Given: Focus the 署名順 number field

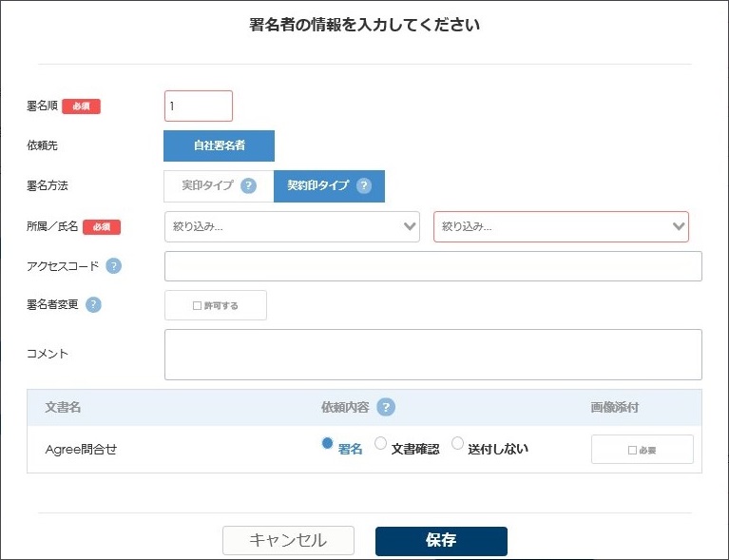Looking at the screenshot, I should click(x=199, y=106).
